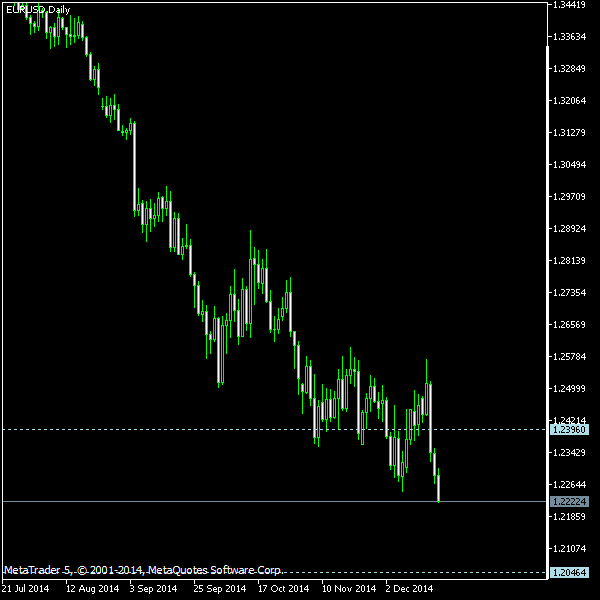Click the 1.31279 price scale value
The width and height of the screenshot is (600, 600).
pos(569,132)
